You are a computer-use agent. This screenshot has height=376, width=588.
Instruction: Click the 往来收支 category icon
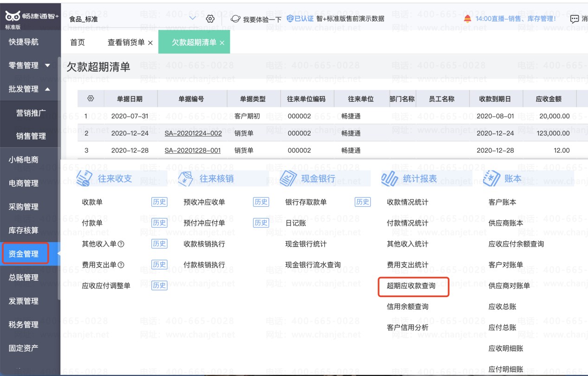click(x=84, y=178)
